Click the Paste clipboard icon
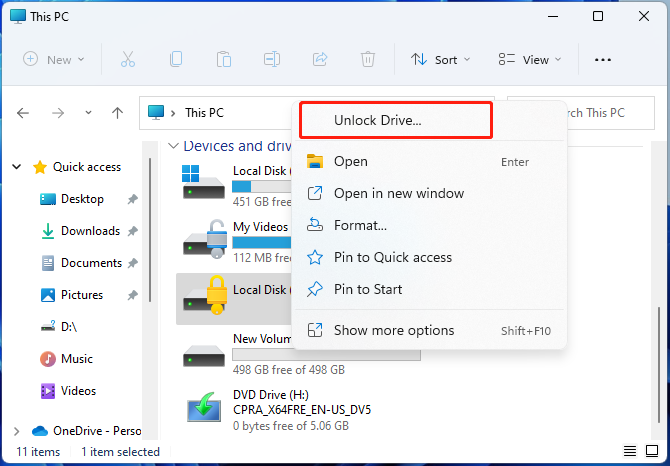Screen dimensions: 670x466 [223, 59]
